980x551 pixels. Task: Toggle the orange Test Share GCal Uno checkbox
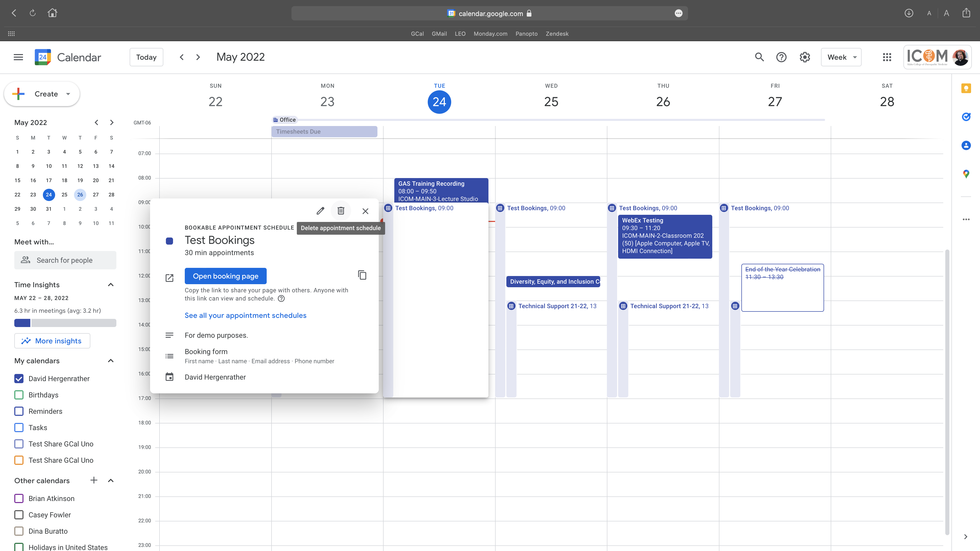click(x=19, y=460)
